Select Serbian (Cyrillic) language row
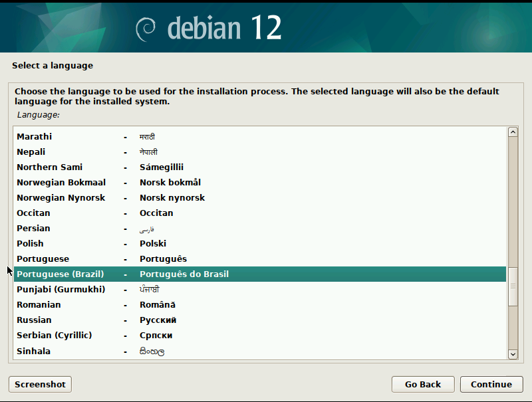 coord(260,335)
